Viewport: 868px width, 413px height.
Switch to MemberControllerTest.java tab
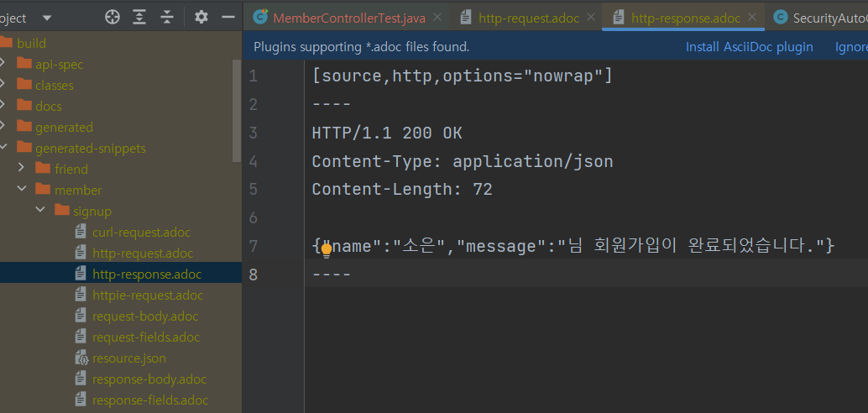349,18
